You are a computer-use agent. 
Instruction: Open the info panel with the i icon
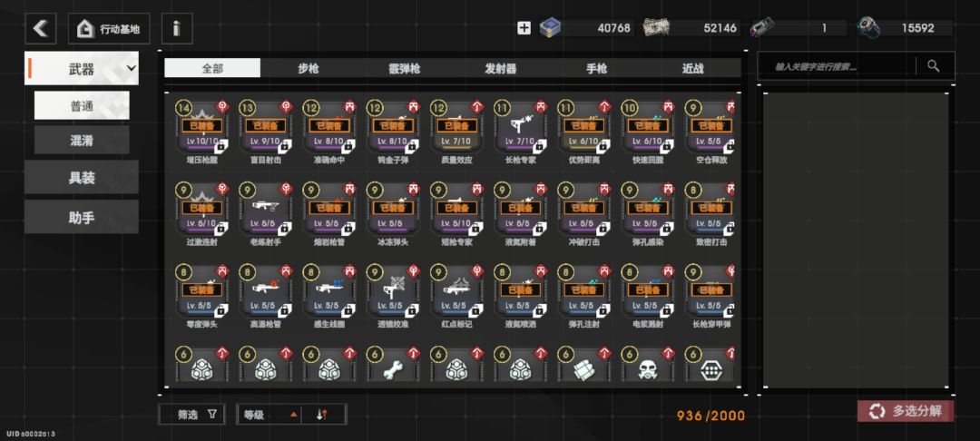click(x=177, y=29)
